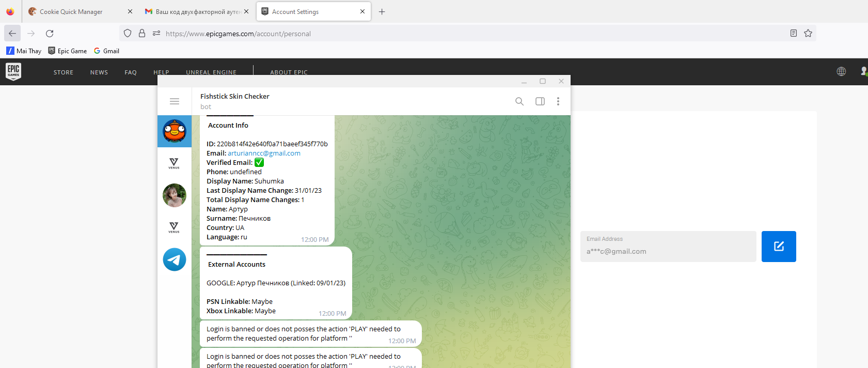Open the Epic Game bookmark
868x368 pixels.
point(68,51)
